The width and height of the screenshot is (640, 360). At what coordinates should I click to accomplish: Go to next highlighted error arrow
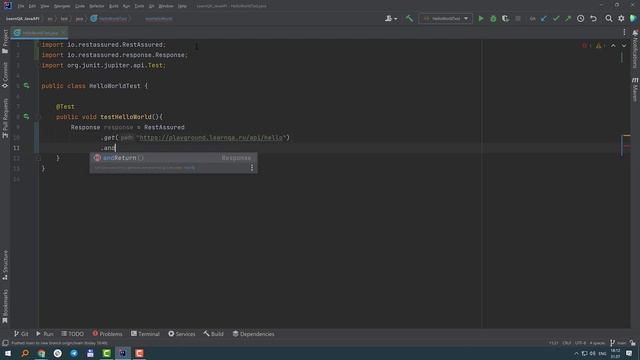[624, 45]
